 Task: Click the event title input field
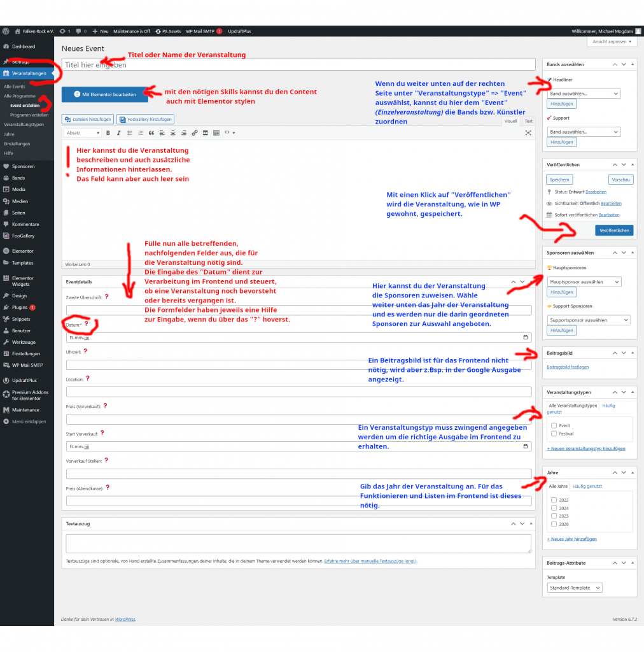click(x=298, y=64)
